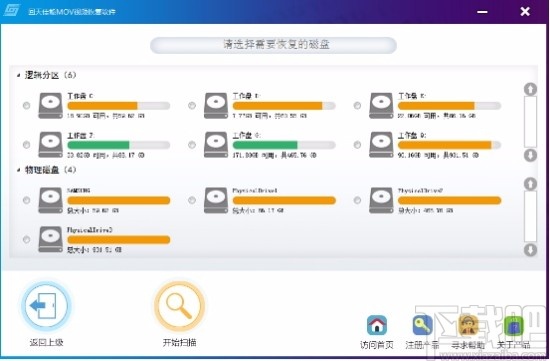Click the down arrow of the 物理磁盘 scrollbar
550x361 pixels.
pyautogui.click(x=530, y=250)
